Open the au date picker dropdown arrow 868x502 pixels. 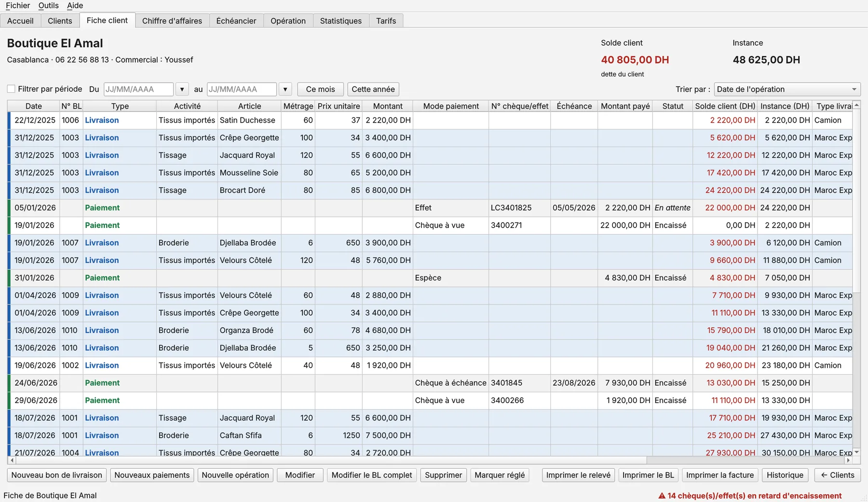coord(285,89)
